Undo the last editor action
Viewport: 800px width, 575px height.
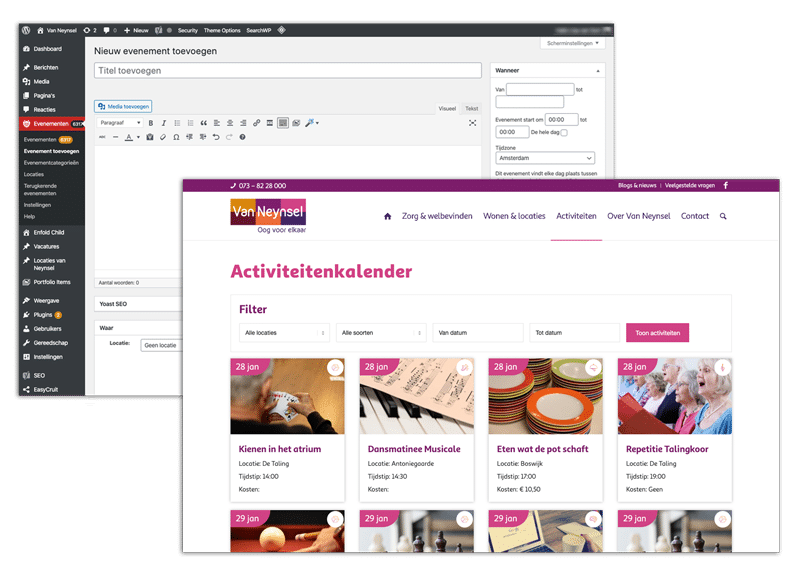coord(216,137)
